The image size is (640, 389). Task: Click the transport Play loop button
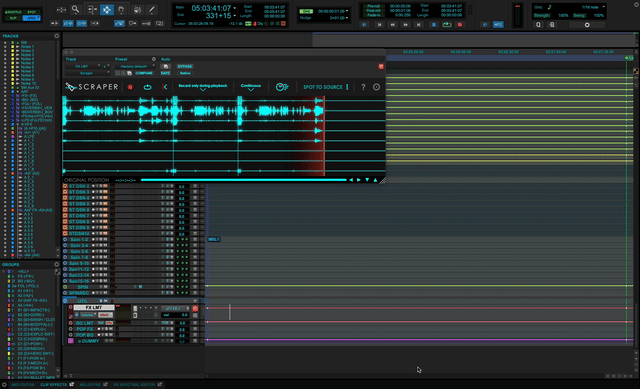coord(447,24)
